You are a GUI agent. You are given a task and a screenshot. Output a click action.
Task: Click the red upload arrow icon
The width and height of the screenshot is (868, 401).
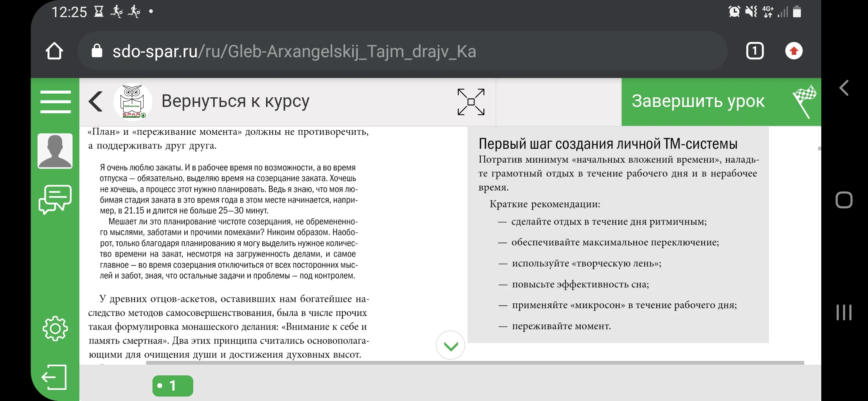tap(794, 50)
